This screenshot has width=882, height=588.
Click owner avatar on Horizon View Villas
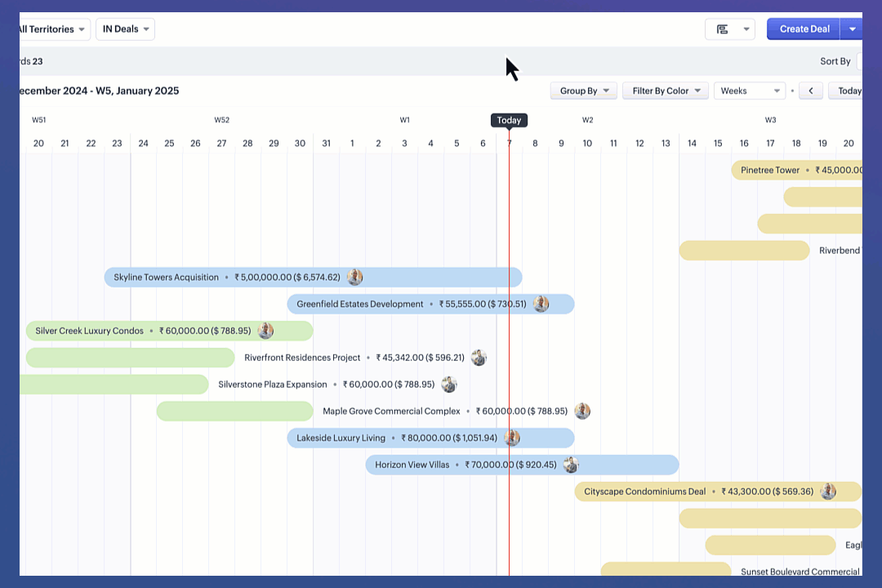[x=570, y=465]
